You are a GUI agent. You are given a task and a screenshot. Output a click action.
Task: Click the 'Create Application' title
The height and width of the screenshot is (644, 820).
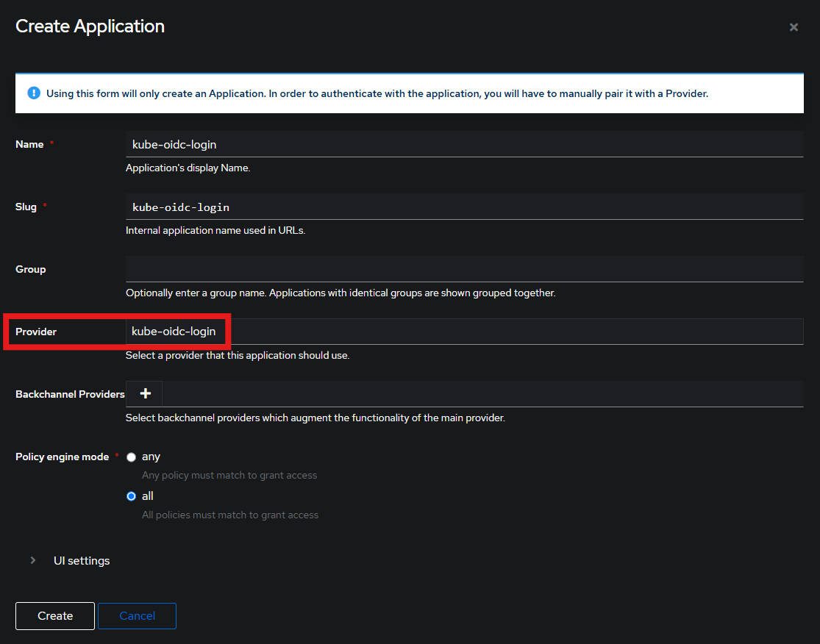click(90, 26)
